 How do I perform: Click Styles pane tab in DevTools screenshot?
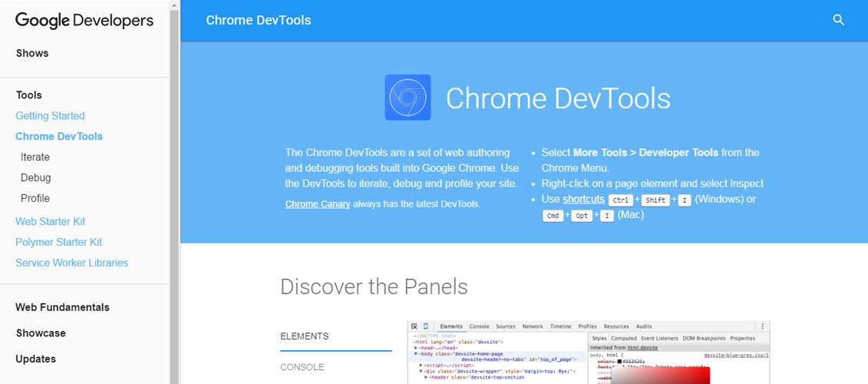(x=599, y=338)
